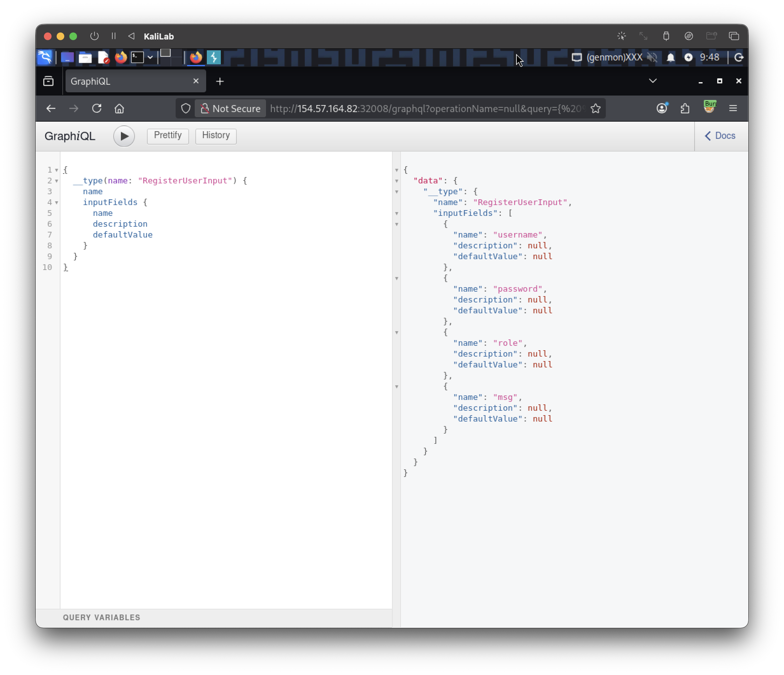The image size is (784, 675).
Task: Click the KaliLab VM power icon
Action: [94, 36]
